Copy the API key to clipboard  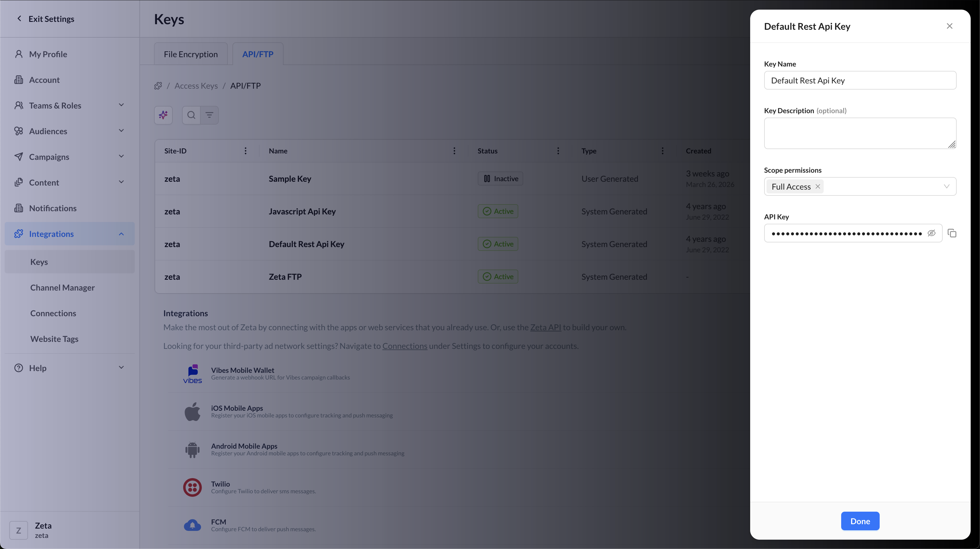click(952, 233)
